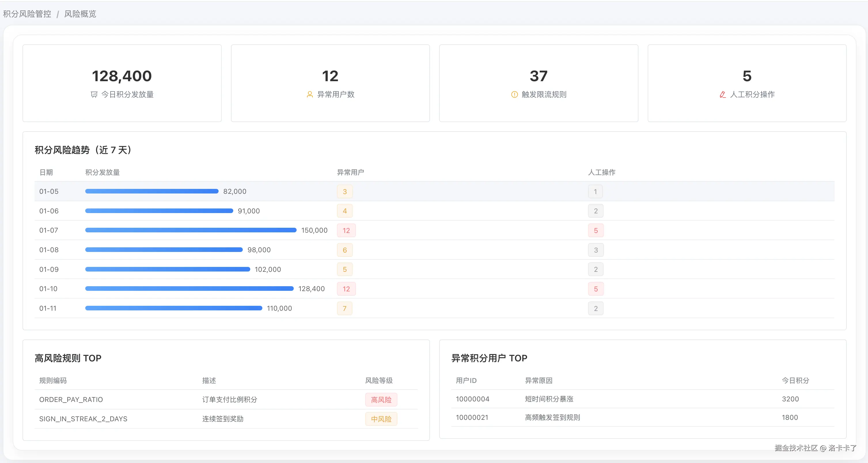
Task: Click the points issued icon
Action: click(x=94, y=95)
